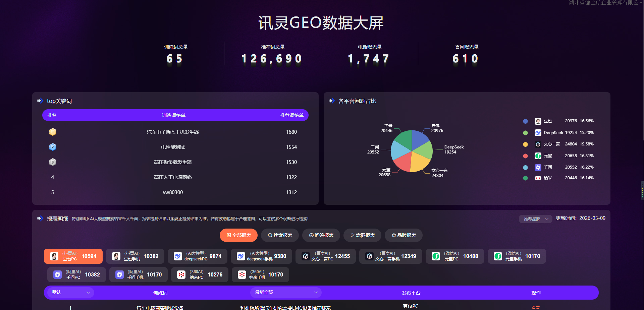Select the deepseekPC card whale icon

click(x=178, y=256)
